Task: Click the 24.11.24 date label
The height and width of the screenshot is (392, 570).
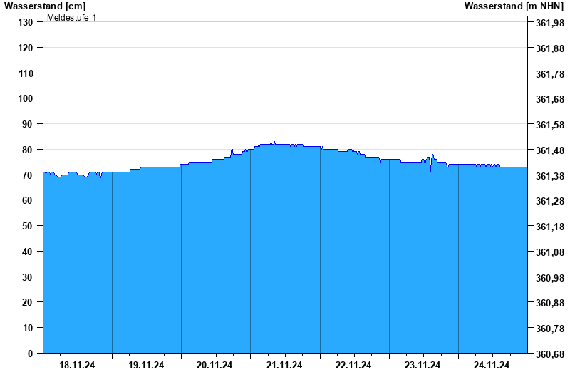Action: pyautogui.click(x=492, y=366)
